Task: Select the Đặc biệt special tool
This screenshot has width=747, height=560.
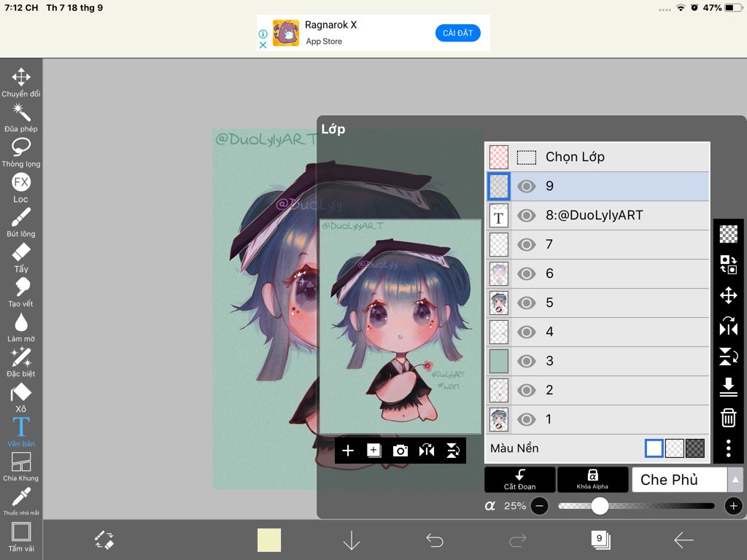Action: point(21,362)
